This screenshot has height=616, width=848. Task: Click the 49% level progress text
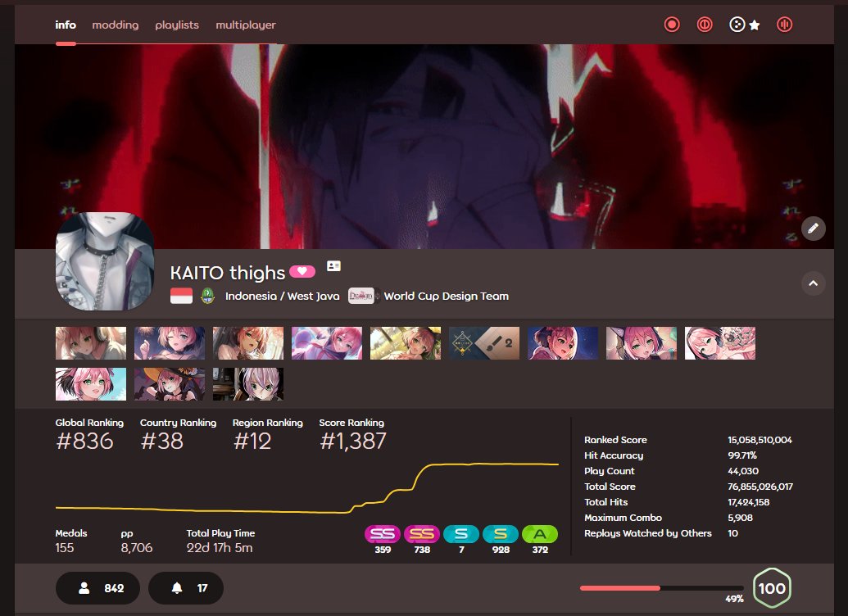[734, 599]
